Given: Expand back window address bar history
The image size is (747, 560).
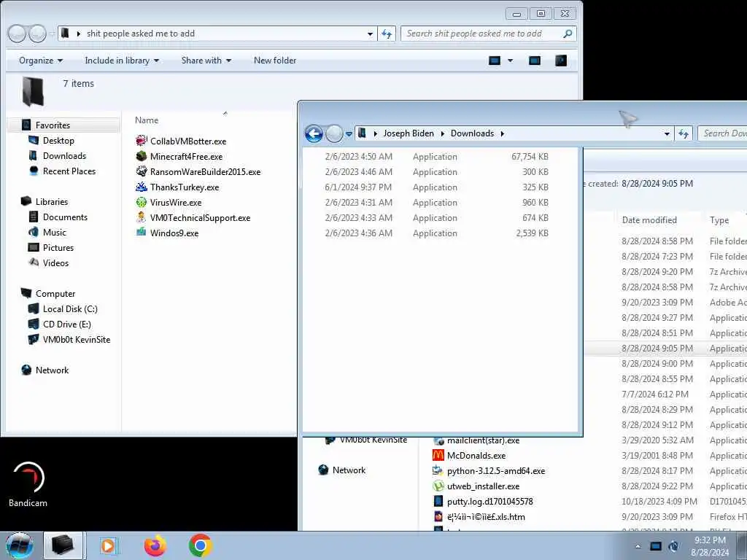Looking at the screenshot, I should coord(370,34).
